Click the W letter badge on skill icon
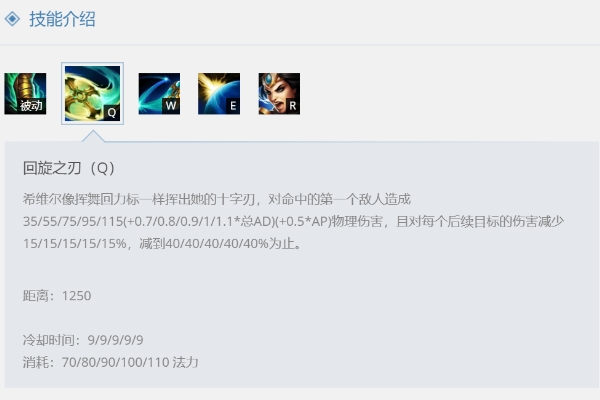Image resolution: width=600 pixels, height=400 pixels. click(171, 106)
